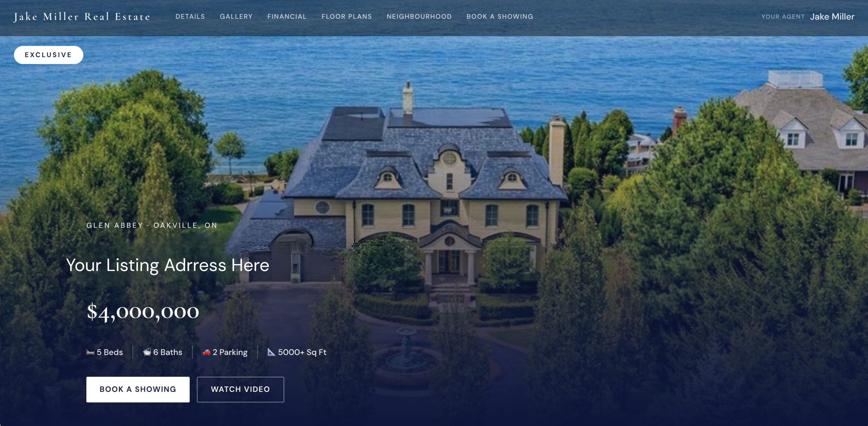Open Book a Showing in the navbar
This screenshot has height=426, width=868.
pos(500,17)
